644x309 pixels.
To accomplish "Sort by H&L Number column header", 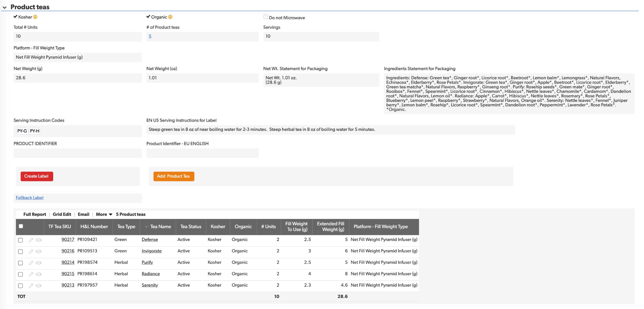I will (94, 227).
